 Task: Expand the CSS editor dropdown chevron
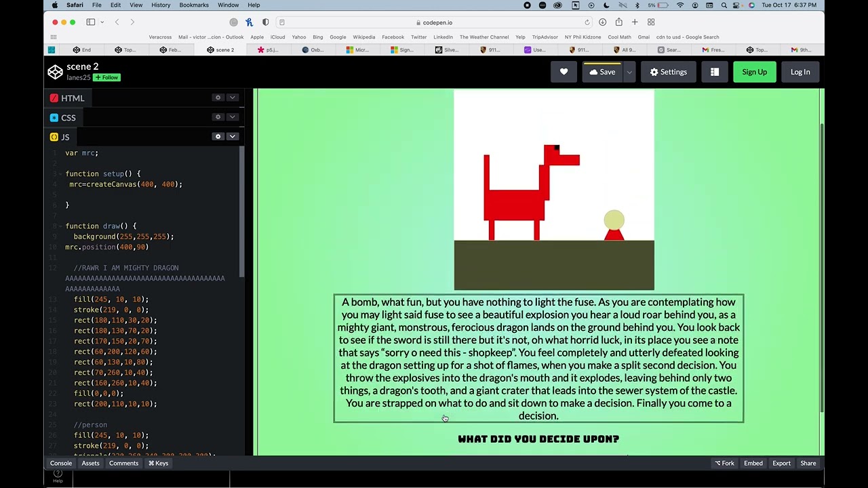pos(232,117)
